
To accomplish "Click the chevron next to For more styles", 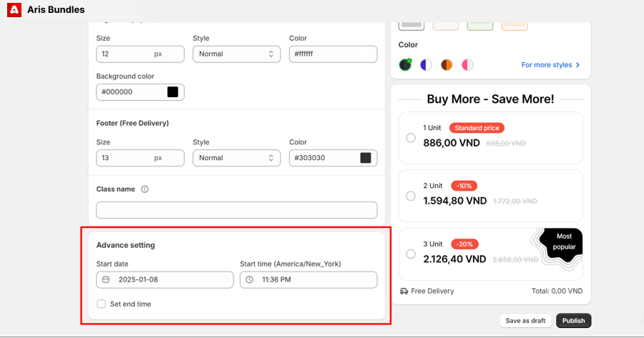I will coord(577,65).
